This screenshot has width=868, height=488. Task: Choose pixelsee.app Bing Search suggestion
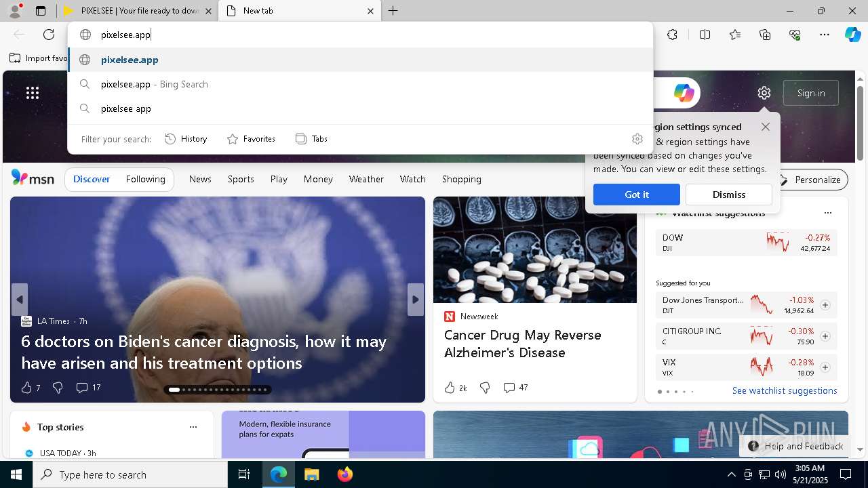click(360, 84)
